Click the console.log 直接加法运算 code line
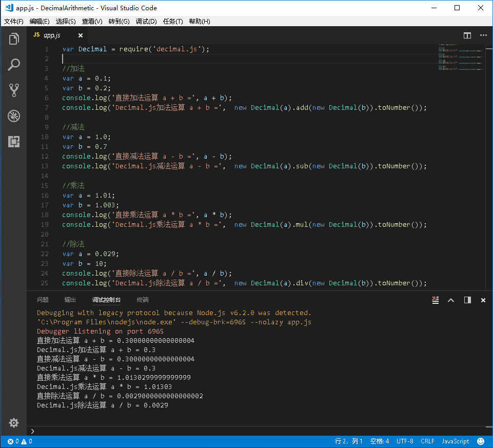 [x=147, y=98]
